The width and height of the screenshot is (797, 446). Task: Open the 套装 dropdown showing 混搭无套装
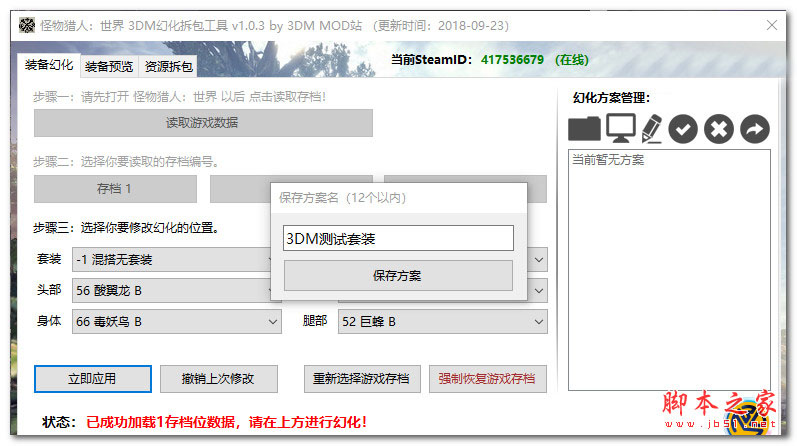(x=173, y=260)
